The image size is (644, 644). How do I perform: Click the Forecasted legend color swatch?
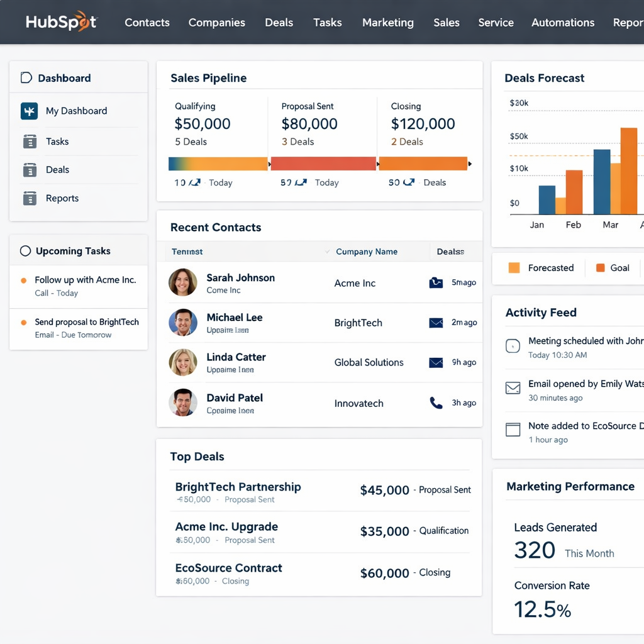coord(514,268)
